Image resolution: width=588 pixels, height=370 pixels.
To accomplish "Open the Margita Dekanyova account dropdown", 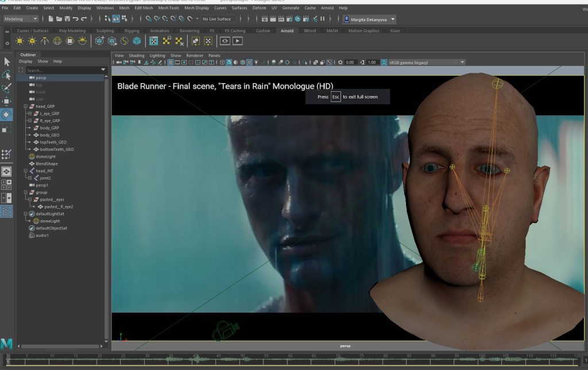I will pyautogui.click(x=393, y=20).
